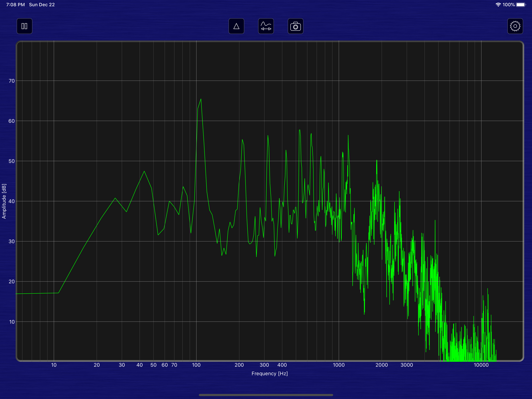
Task: Open the curve range adjustment tool
Action: click(266, 26)
